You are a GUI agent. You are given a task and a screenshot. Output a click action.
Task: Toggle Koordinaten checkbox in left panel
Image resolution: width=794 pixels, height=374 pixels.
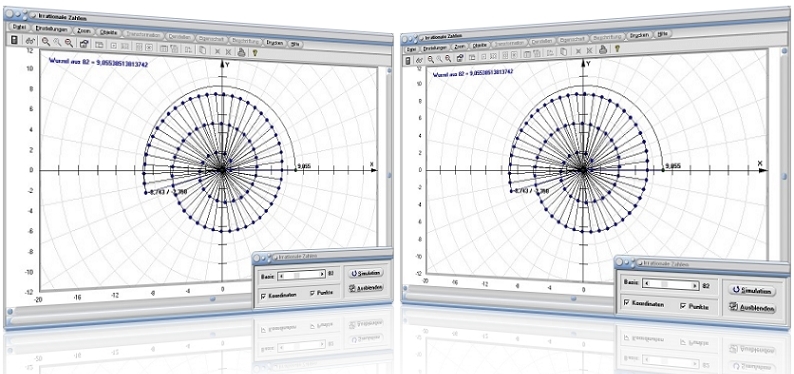[x=263, y=297]
